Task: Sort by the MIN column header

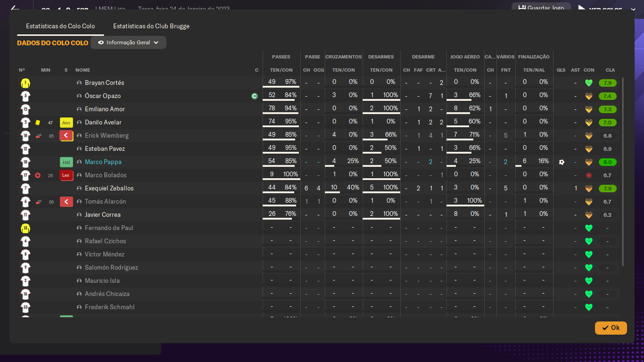Action: (x=46, y=70)
